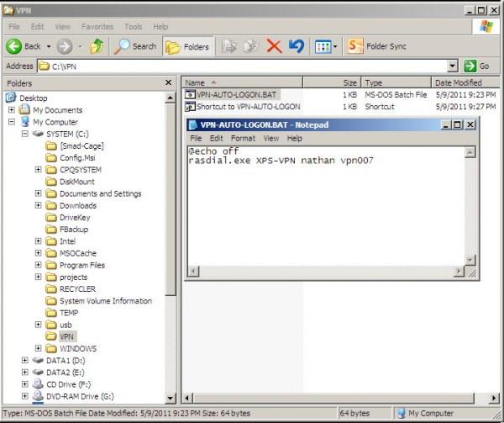Open the Back history dropdown arrow
Image resolution: width=504 pixels, height=423 pixels.
pyautogui.click(x=49, y=46)
